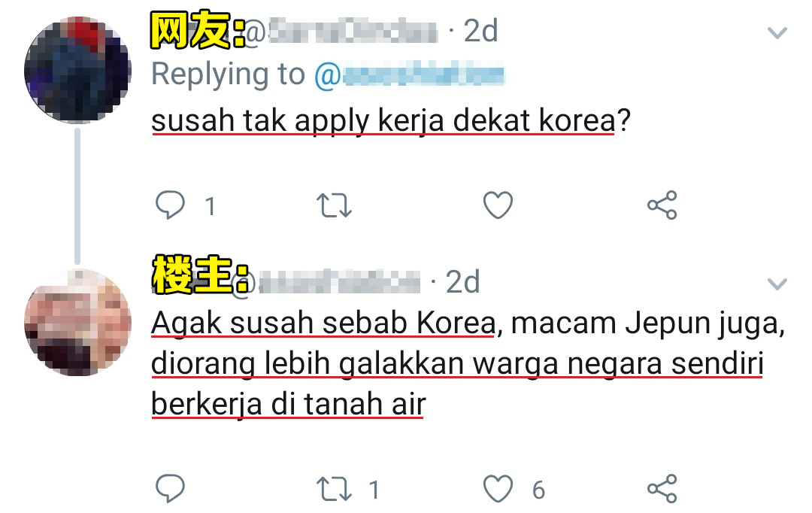812x513 pixels.
Task: Open the first tweet's '2d' timestamp
Action: click(480, 31)
